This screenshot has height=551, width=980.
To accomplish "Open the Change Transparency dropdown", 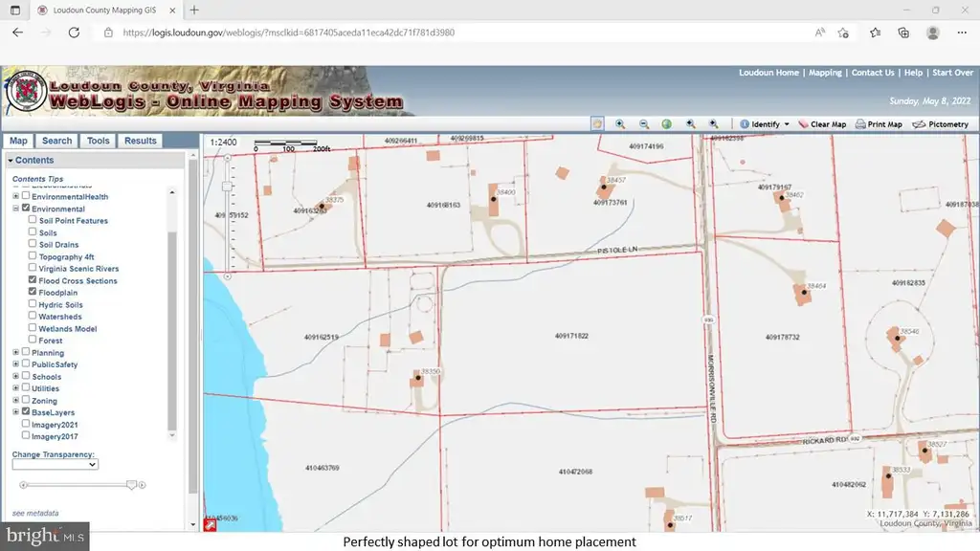I will coord(55,464).
